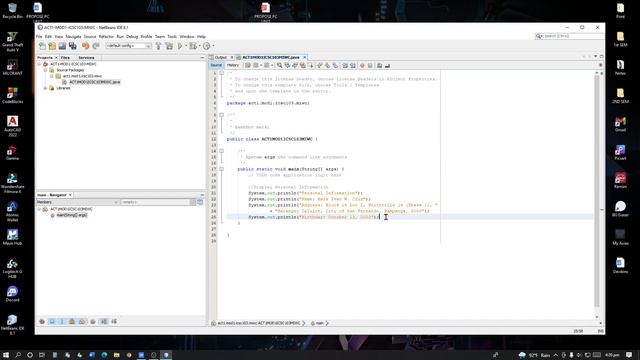Image resolution: width=640 pixels, height=360 pixels.
Task: Toggle Show Inherited Members in Navigator
Action: pos(42,322)
